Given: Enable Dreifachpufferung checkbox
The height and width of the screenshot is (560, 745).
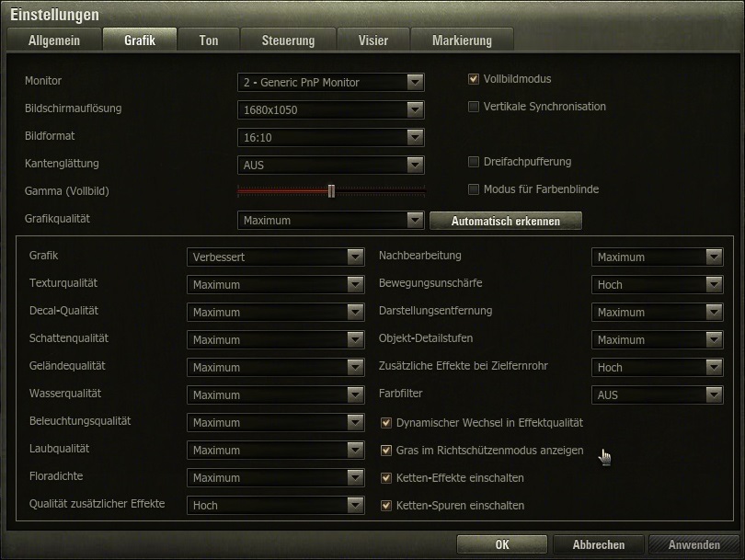Looking at the screenshot, I should click(x=475, y=162).
